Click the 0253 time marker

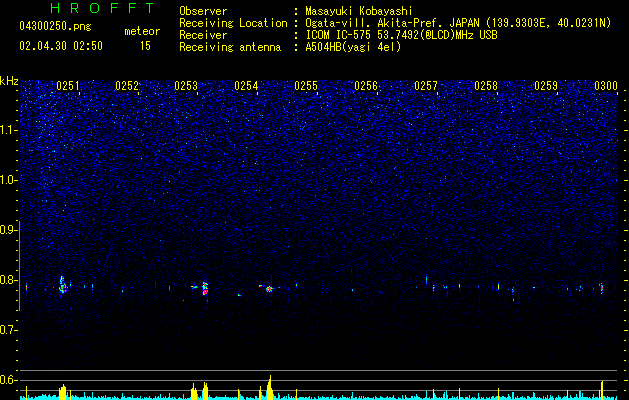click(186, 86)
